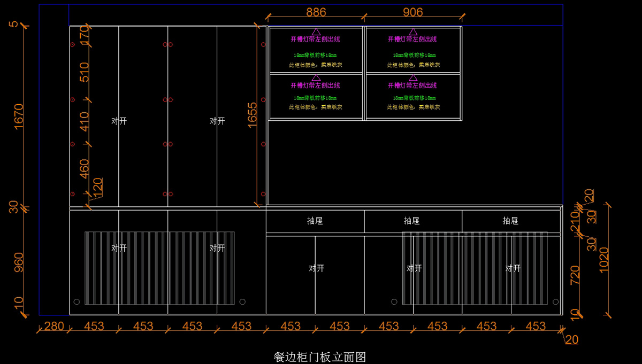Click the magenta triangle in the upper-right open shelf
Screen dimensions: 642x364
click(x=413, y=32)
